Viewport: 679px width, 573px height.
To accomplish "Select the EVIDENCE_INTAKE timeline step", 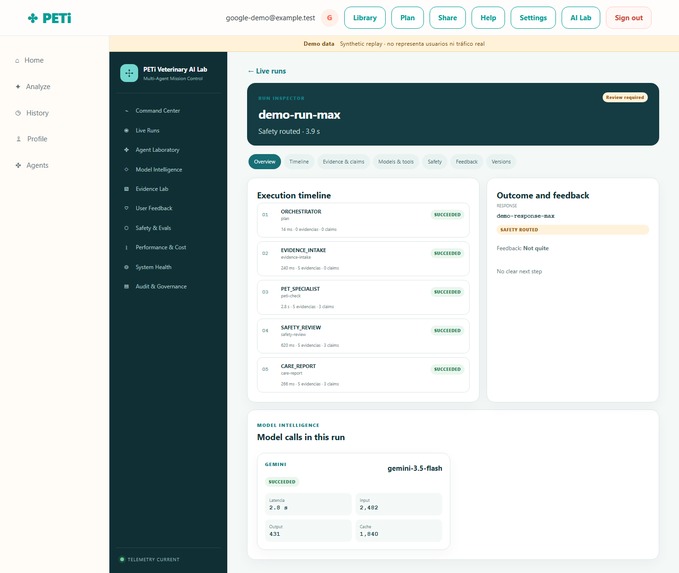I will tap(363, 259).
